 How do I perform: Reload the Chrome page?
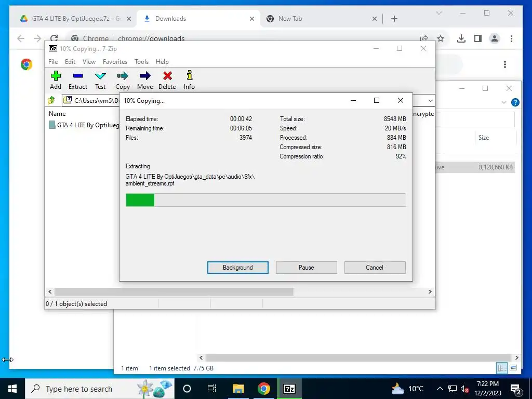click(54, 38)
